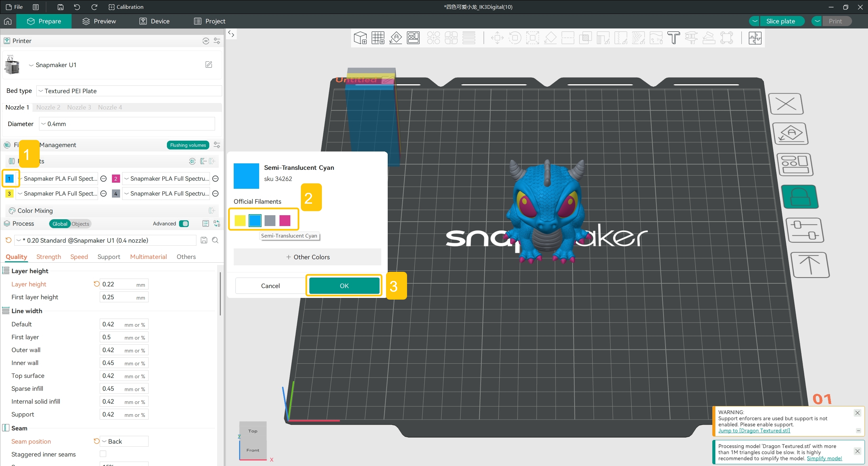Click the plate lock icon

[x=799, y=197]
